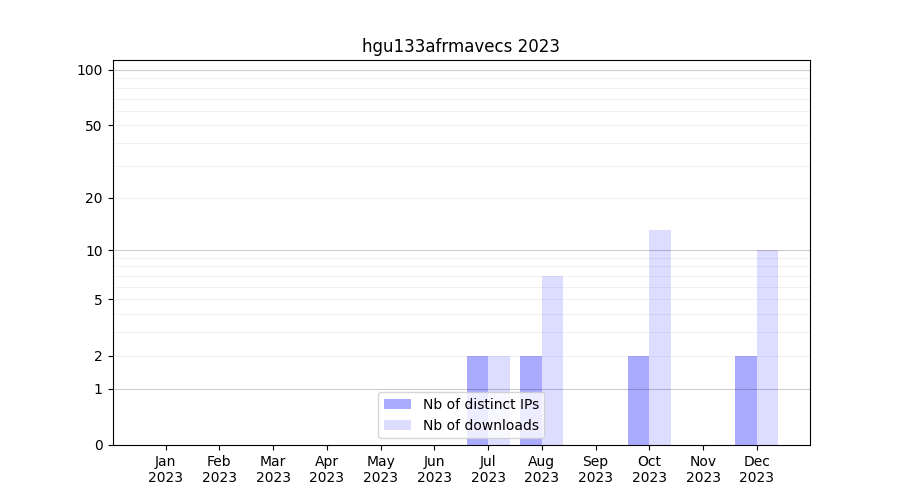900x500 pixels.
Task: Select the 'Nb of downloads' legend label
Action: [x=480, y=425]
